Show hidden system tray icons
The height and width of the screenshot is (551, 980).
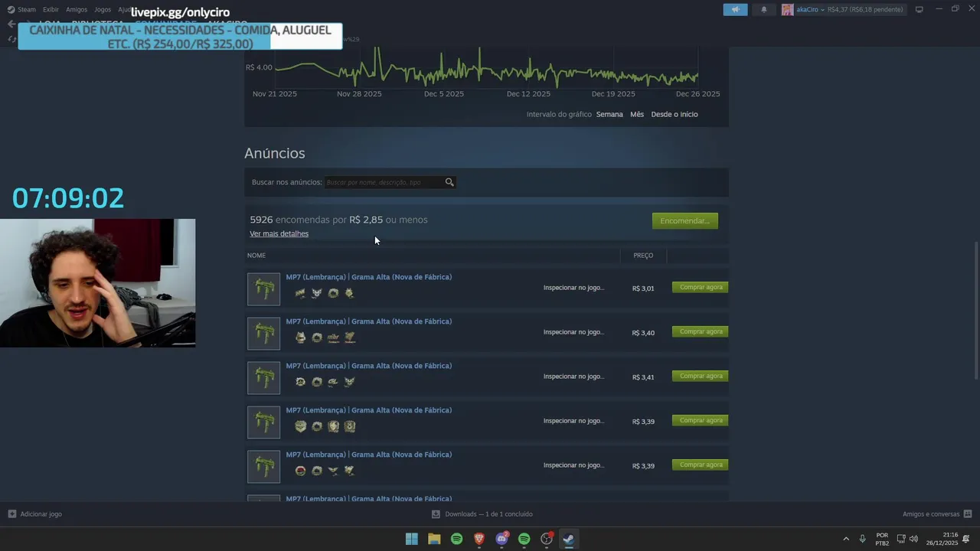point(846,539)
